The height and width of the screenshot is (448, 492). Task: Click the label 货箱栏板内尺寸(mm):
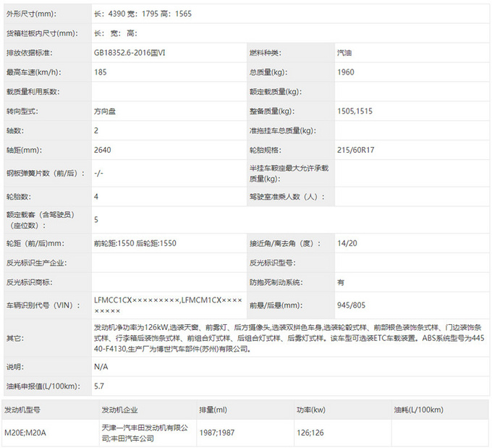(x=43, y=33)
